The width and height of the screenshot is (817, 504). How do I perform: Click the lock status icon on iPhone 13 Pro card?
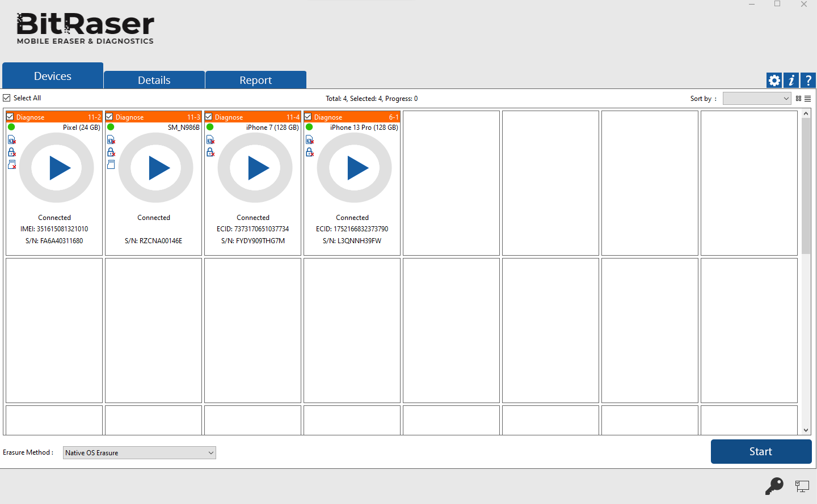click(310, 152)
